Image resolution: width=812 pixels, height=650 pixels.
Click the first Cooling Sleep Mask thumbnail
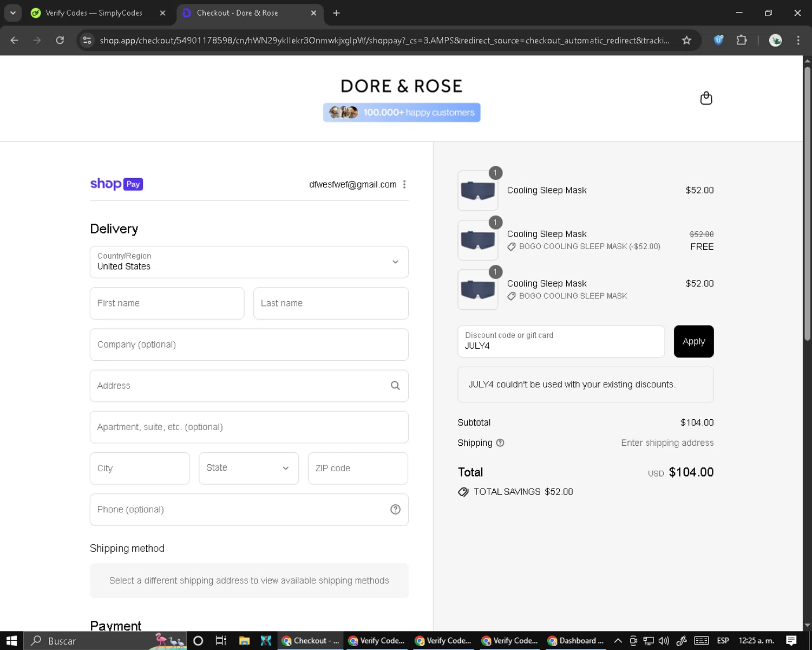click(x=477, y=191)
